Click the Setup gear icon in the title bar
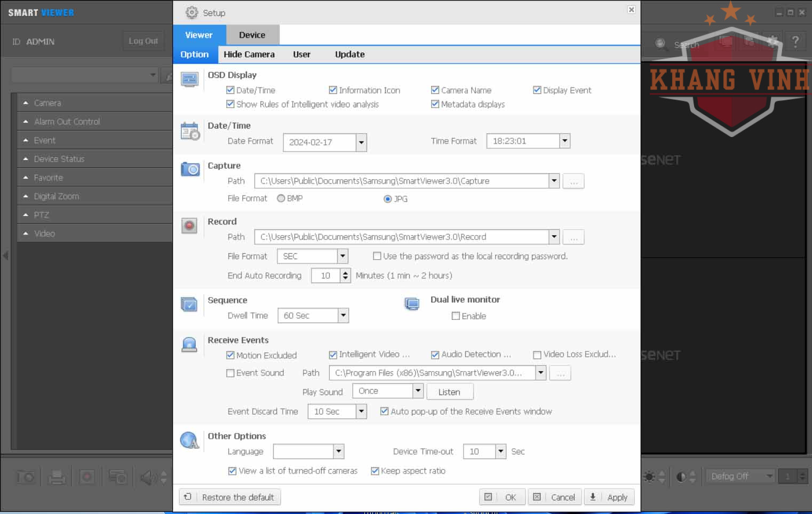This screenshot has width=812, height=514. click(x=192, y=12)
